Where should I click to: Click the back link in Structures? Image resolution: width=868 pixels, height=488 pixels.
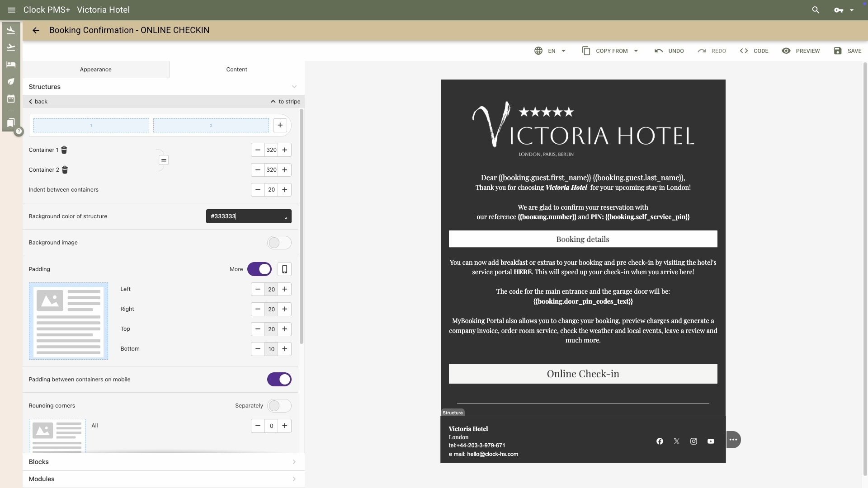tap(38, 102)
